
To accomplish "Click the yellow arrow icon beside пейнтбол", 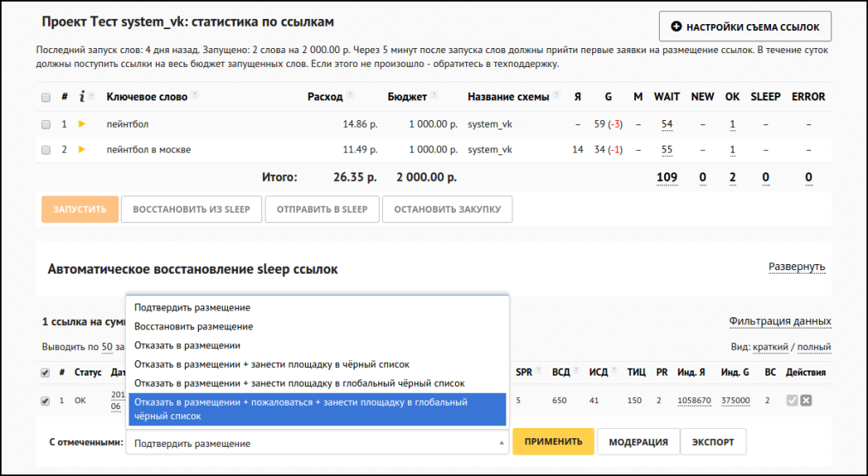I will (82, 124).
